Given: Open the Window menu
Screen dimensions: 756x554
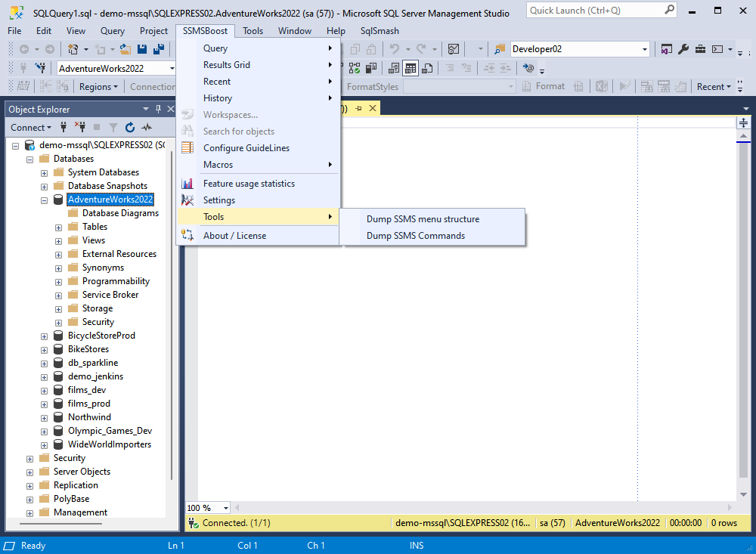Looking at the screenshot, I should 295,31.
